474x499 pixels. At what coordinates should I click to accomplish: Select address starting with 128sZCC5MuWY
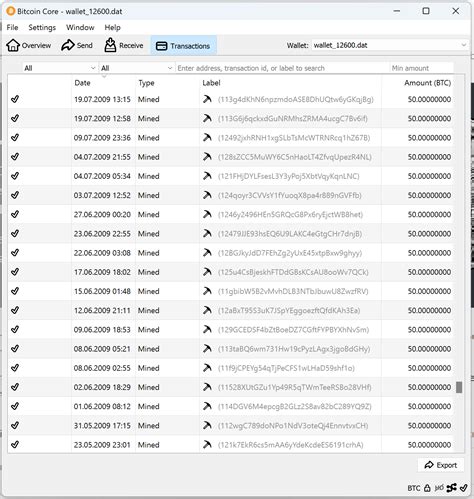click(x=295, y=157)
